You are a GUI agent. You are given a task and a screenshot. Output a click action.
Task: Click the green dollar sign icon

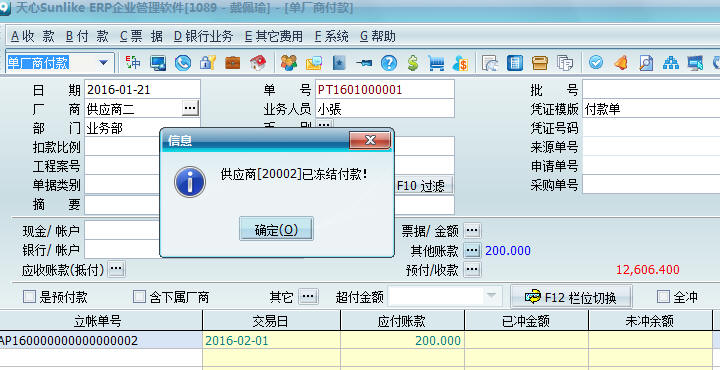tap(413, 62)
